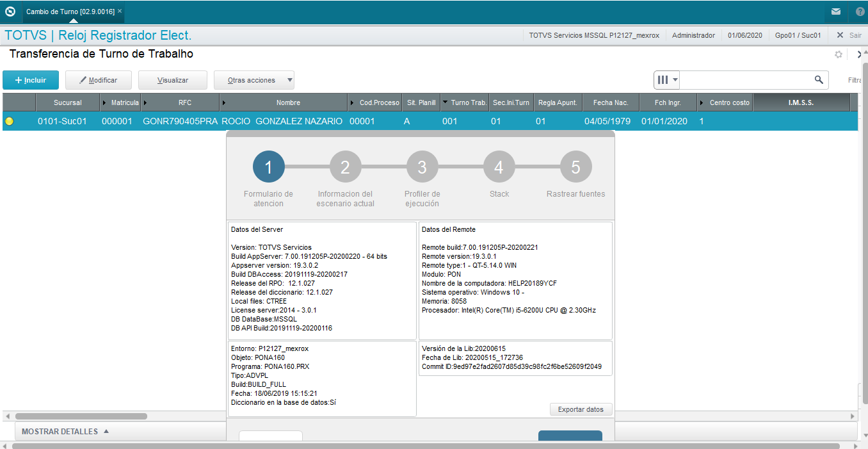The width and height of the screenshot is (868, 449).
Task: Click the Sair exit icon
Action: [840, 35]
